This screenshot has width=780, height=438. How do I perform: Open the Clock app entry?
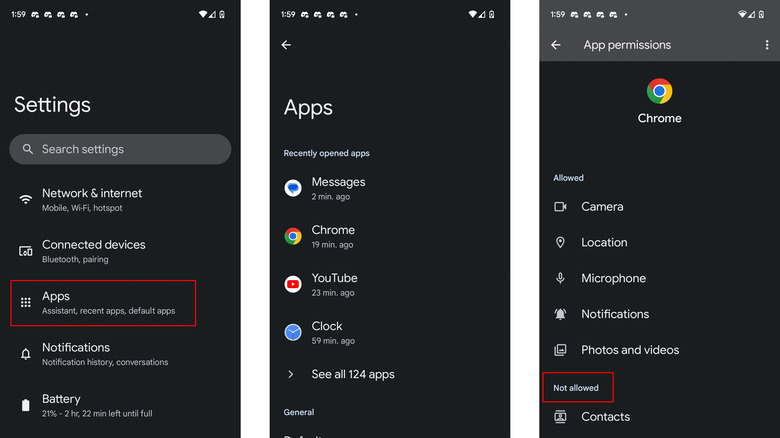[390, 332]
